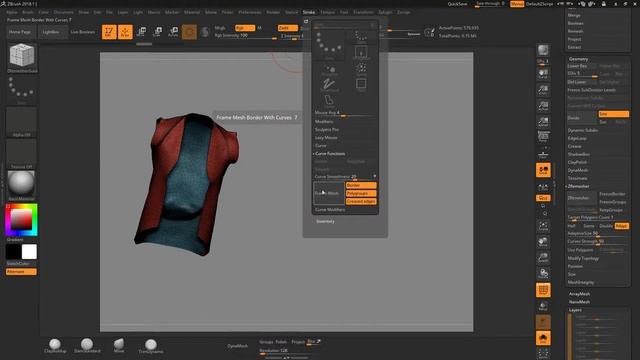Viewport: 640px width, 360px height.
Task: Click inside the color picker square
Action: tap(21, 220)
